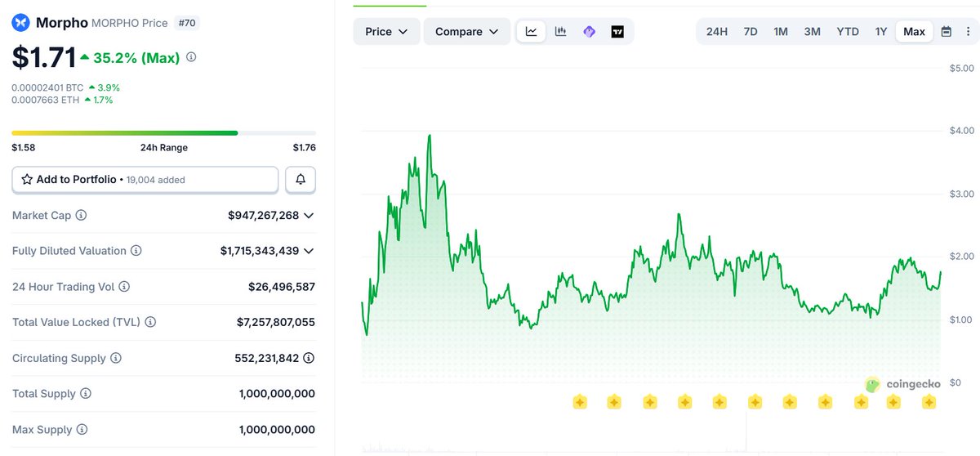Open the Price dropdown

pyautogui.click(x=386, y=32)
